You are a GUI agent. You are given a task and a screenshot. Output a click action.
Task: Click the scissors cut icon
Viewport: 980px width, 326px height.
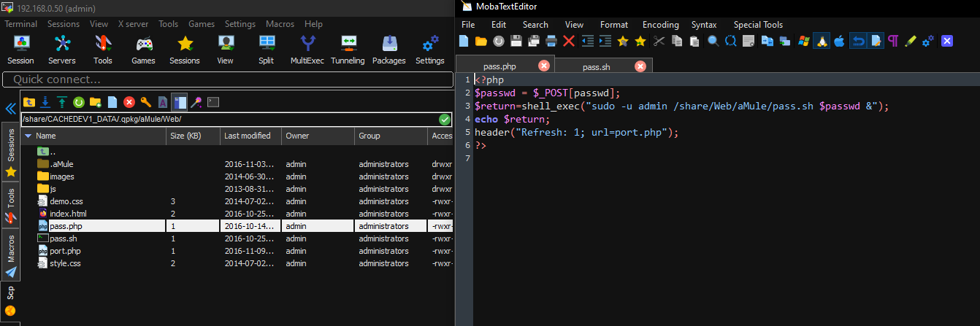[659, 41]
